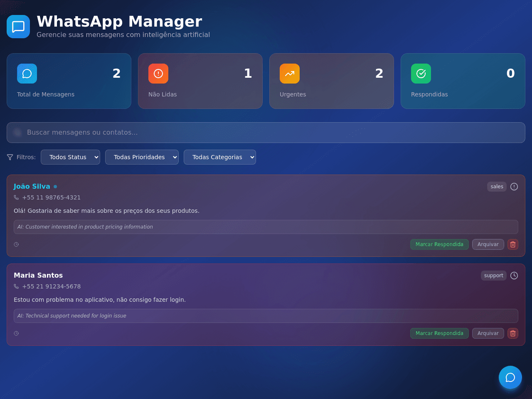Open the floating chat bubble button

(510, 377)
